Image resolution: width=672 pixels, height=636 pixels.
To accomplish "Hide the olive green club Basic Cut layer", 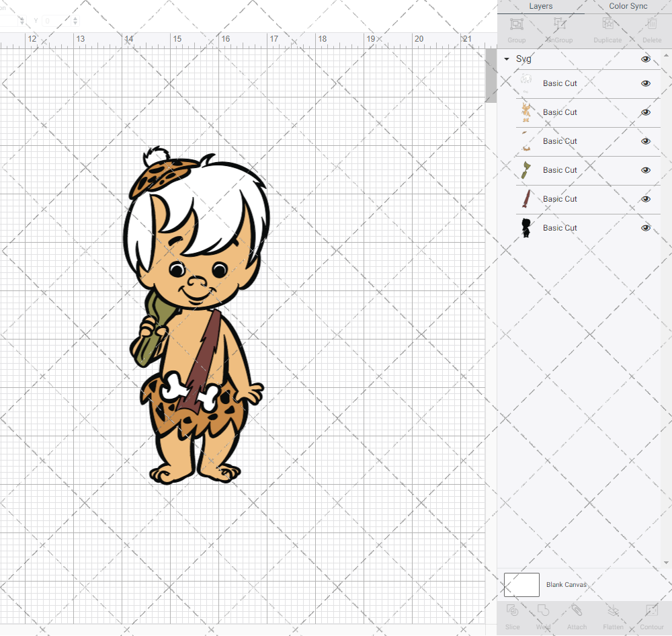I will [x=645, y=170].
